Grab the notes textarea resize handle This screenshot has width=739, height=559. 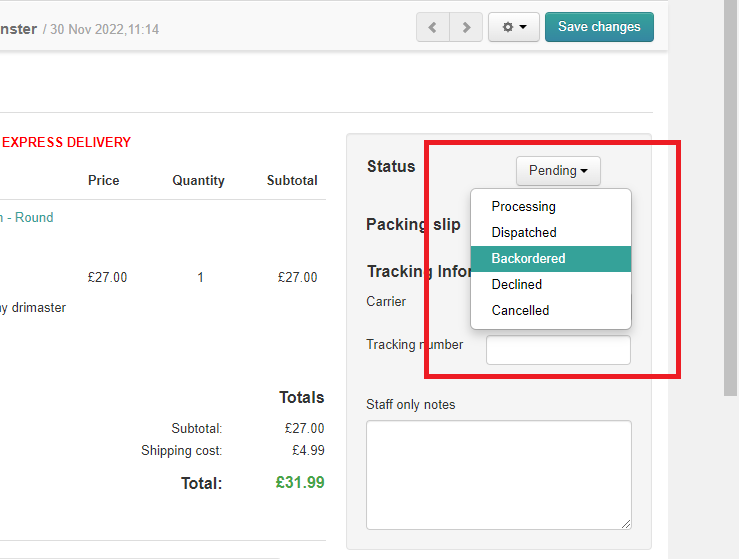626,523
